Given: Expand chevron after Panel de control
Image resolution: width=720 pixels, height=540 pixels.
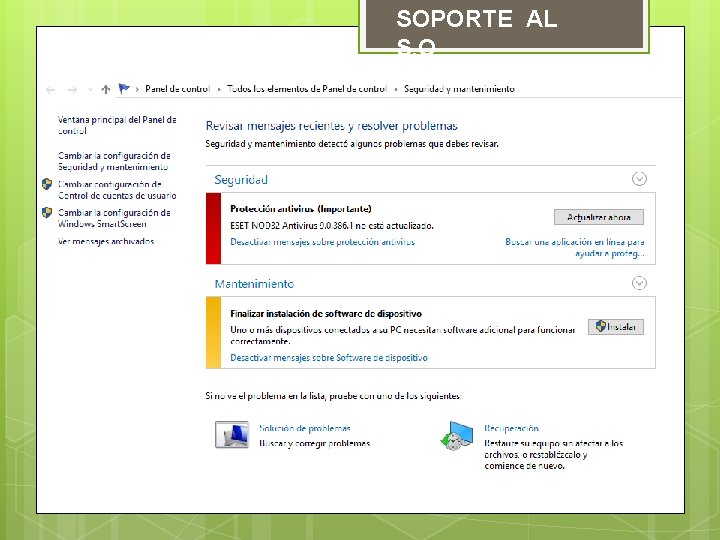Looking at the screenshot, I should pos(219,90).
